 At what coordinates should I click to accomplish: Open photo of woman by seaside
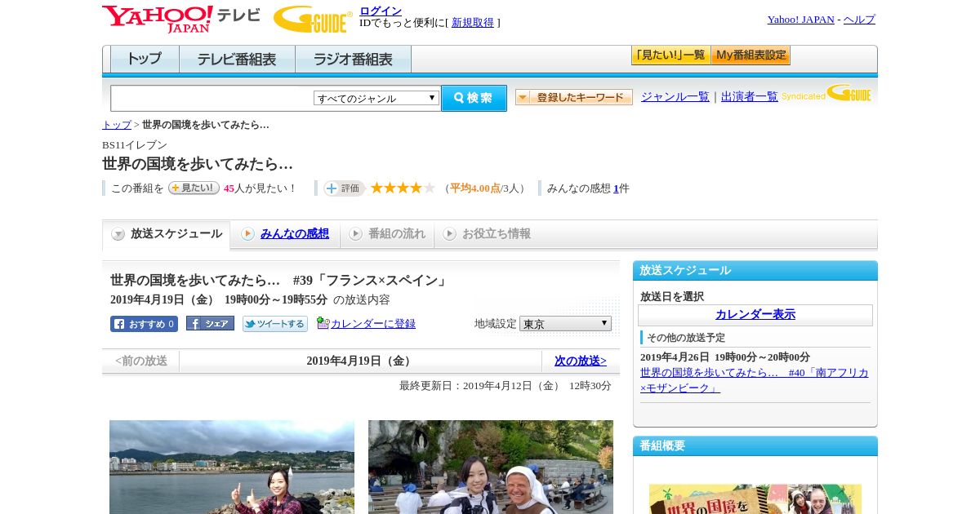[232, 467]
